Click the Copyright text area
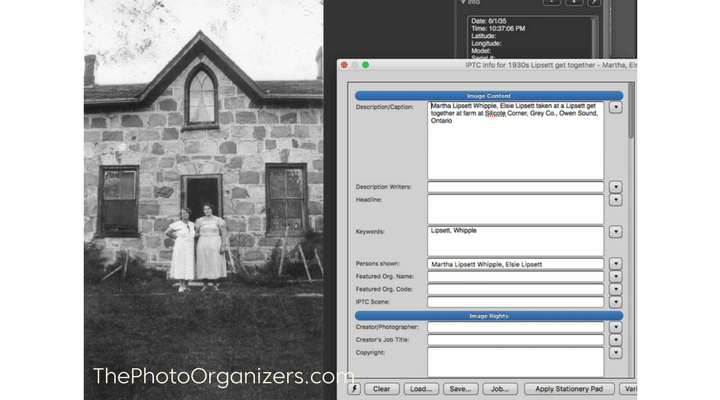Image resolution: width=720 pixels, height=400 pixels. [516, 362]
